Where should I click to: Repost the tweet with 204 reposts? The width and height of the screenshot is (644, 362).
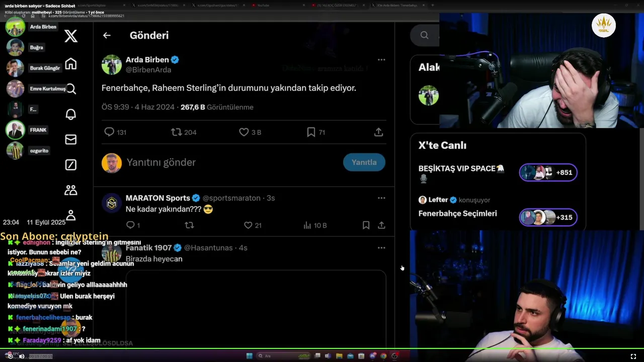[x=184, y=132]
